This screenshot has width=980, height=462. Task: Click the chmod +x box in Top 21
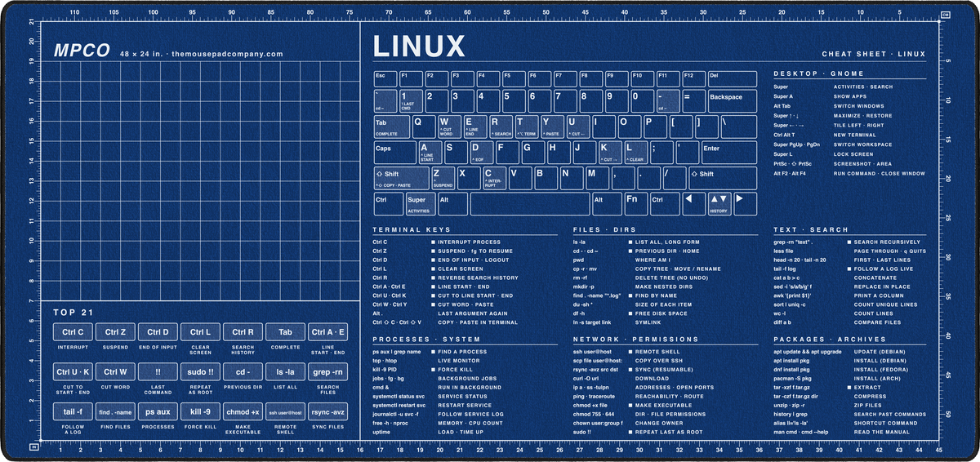pos(243,412)
